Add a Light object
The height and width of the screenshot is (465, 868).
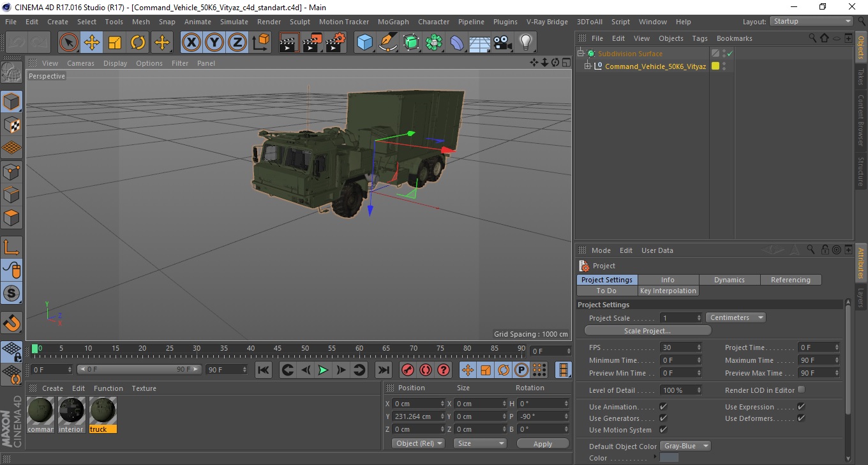[x=525, y=43]
